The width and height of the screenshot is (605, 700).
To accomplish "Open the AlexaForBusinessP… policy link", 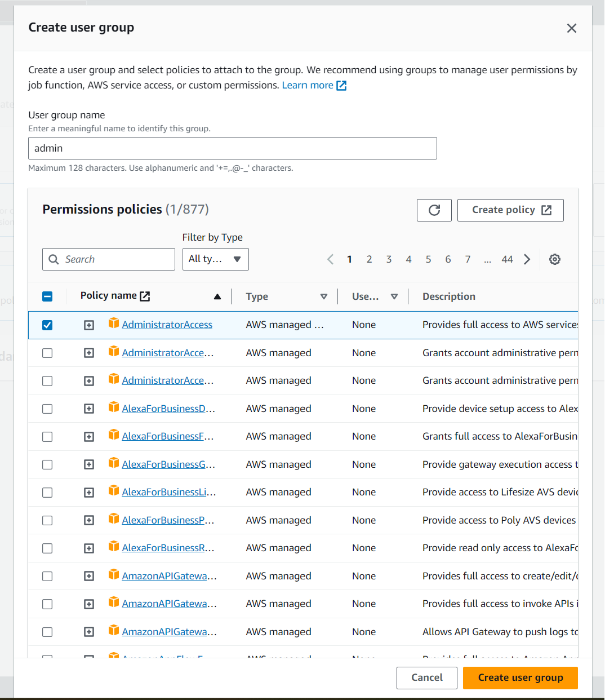I will point(168,520).
